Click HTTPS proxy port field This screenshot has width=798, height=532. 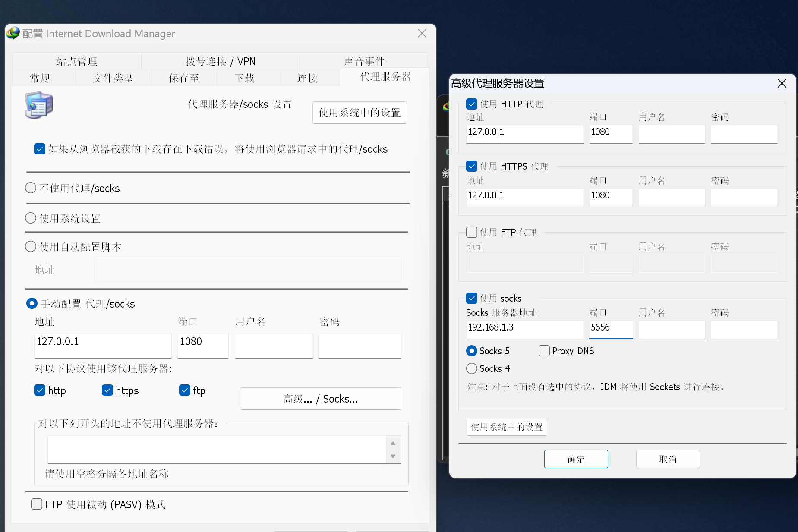point(611,197)
